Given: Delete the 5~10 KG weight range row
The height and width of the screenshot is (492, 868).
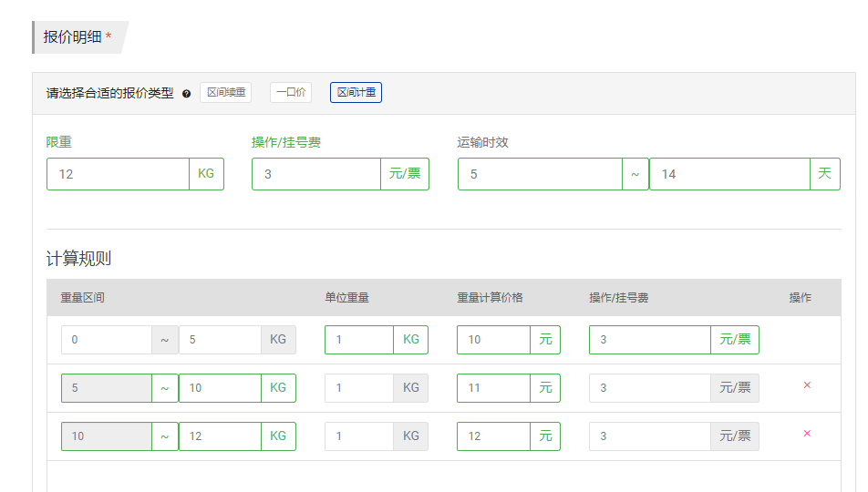Looking at the screenshot, I should pyautogui.click(x=807, y=385).
